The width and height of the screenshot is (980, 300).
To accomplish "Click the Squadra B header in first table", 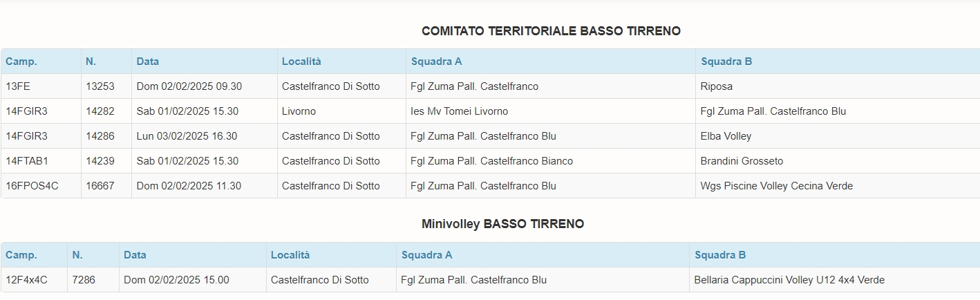I will 726,62.
